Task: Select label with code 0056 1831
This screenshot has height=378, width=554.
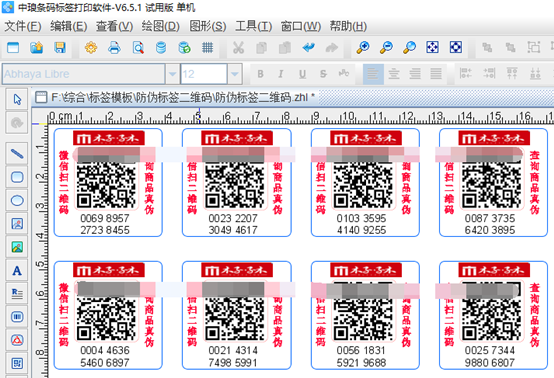Action: tap(365, 315)
